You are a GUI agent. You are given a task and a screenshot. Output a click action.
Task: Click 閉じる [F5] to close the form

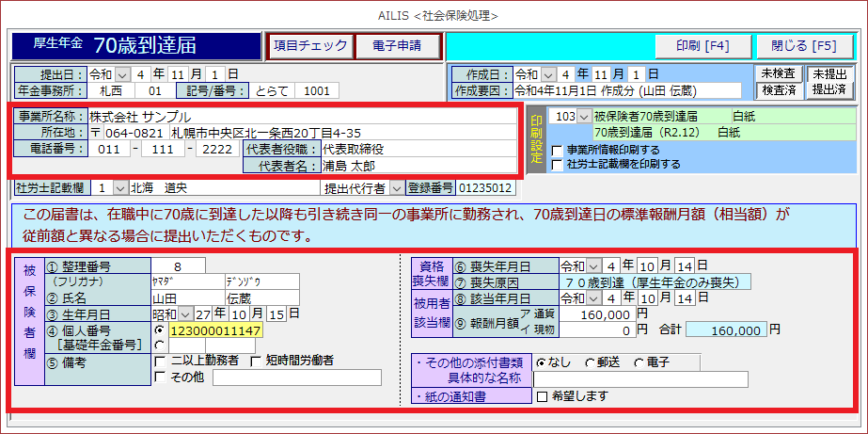point(803,46)
